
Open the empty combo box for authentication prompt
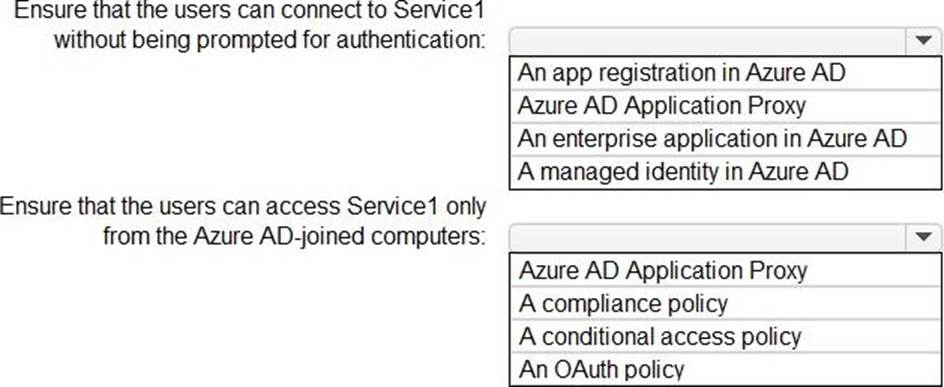(x=725, y=41)
